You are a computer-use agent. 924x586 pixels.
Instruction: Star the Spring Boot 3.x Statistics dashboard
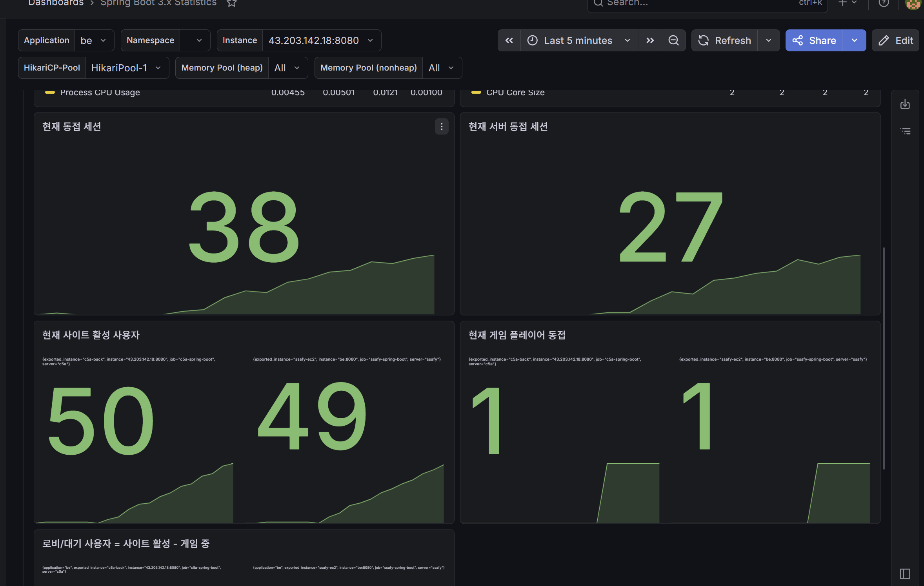232,3
